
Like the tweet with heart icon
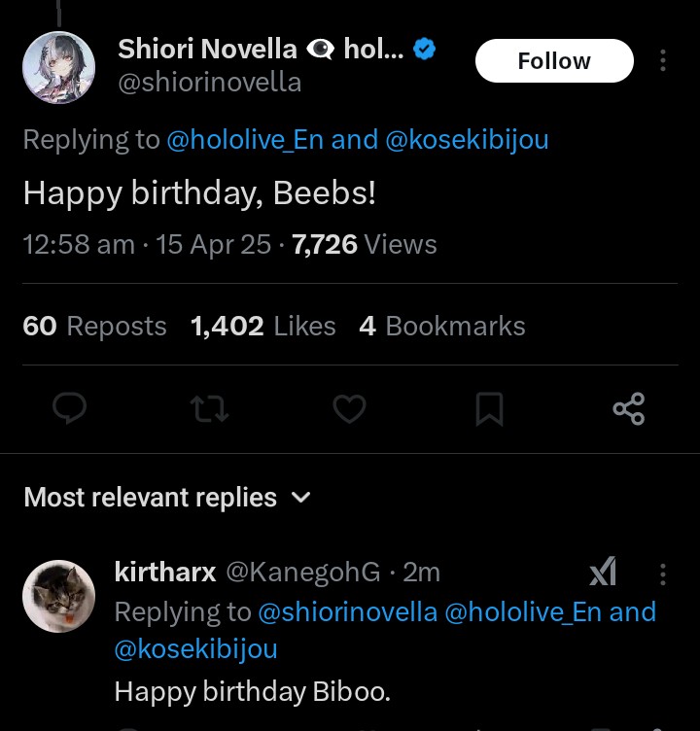(349, 409)
